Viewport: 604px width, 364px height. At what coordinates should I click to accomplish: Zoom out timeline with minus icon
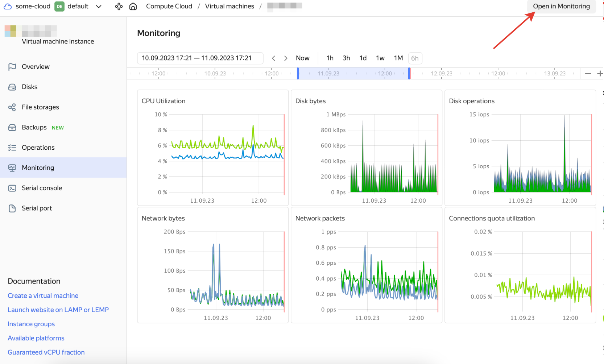[588, 74]
